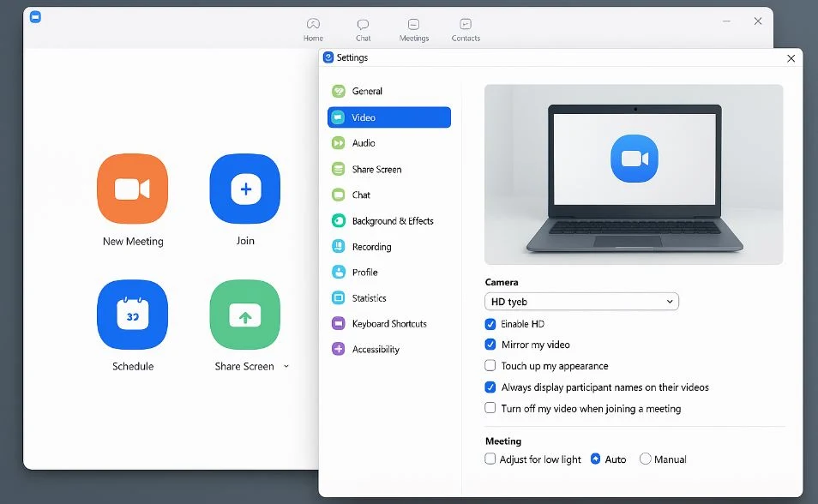Click the Zoom camera logo in video preview
The height and width of the screenshot is (504, 818).
635,159
